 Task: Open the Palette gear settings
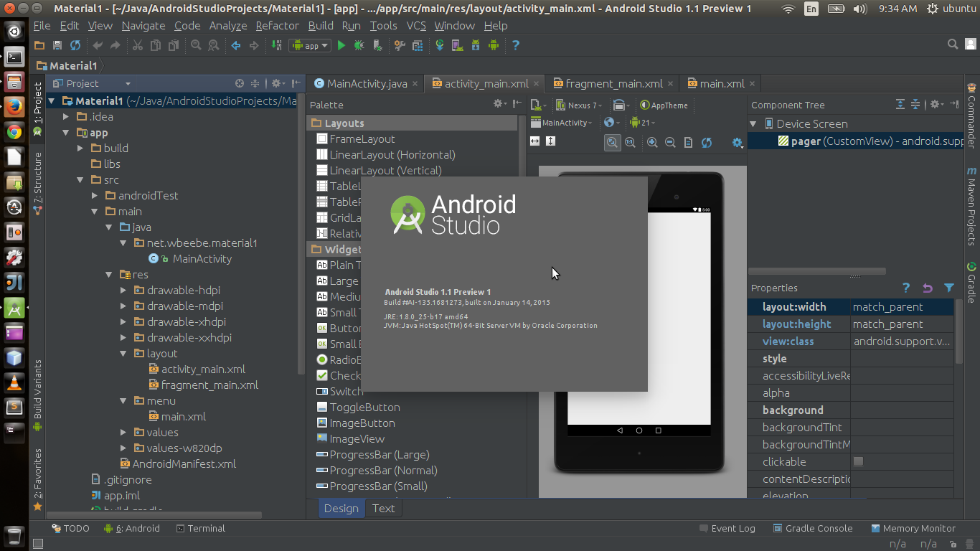[x=499, y=105]
